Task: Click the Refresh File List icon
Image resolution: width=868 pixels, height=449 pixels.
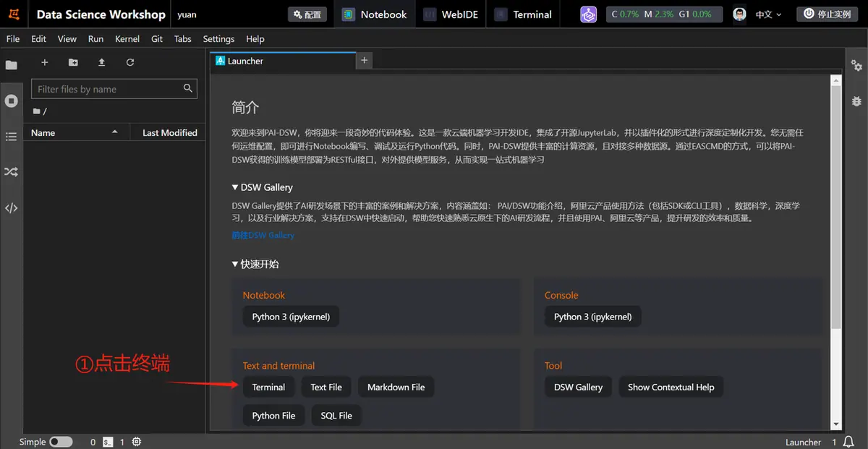Action: pyautogui.click(x=130, y=63)
